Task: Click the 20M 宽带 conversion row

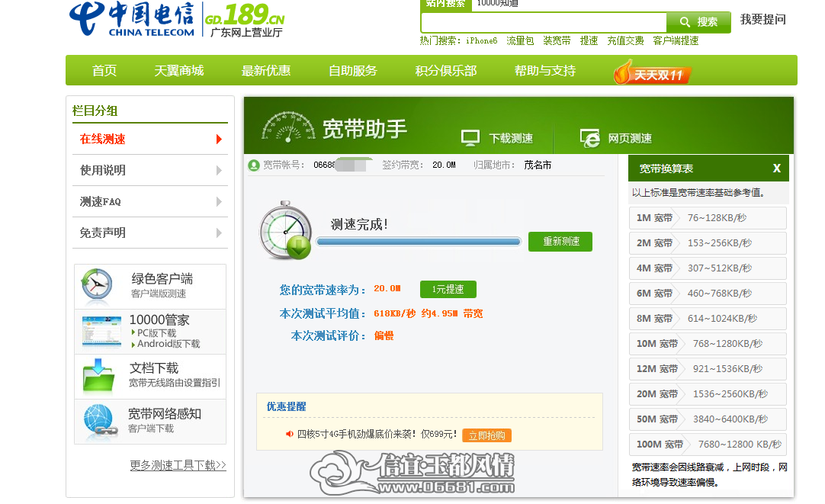Action: click(708, 394)
